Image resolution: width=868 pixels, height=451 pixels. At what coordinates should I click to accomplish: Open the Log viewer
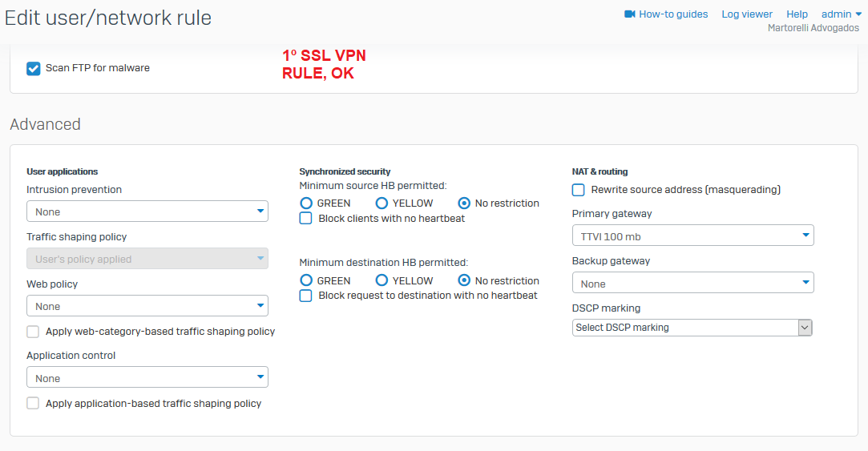click(x=747, y=14)
